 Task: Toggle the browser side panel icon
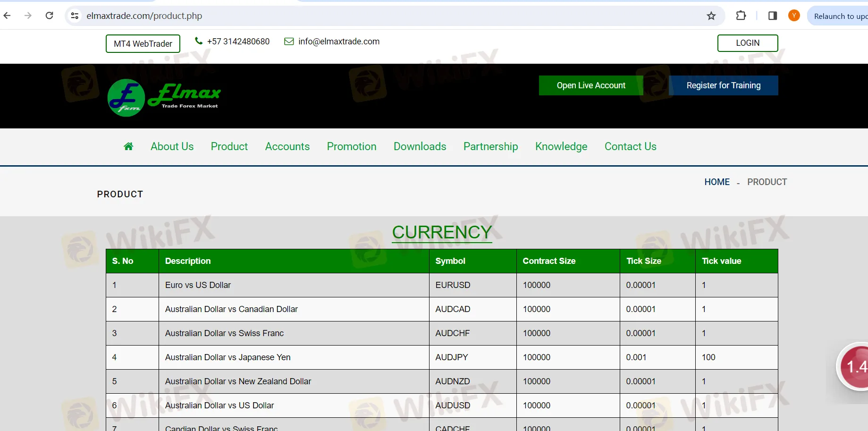point(772,16)
